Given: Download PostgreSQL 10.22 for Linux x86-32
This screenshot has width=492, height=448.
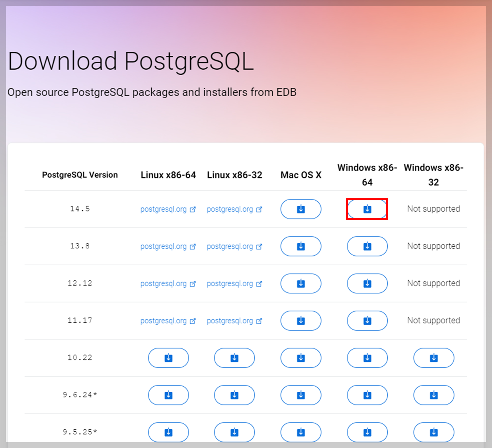Looking at the screenshot, I should tap(234, 358).
